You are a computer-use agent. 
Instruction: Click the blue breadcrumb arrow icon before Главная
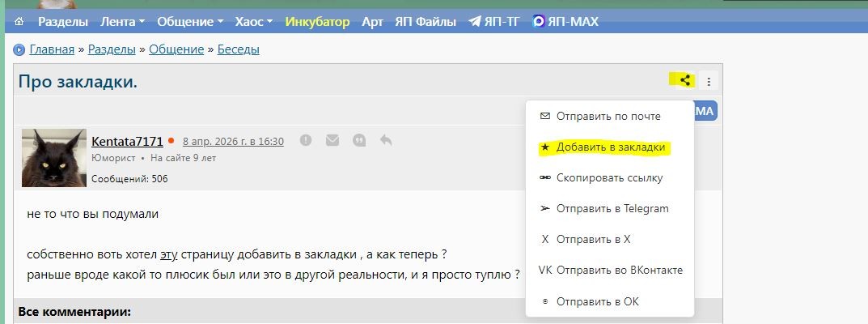pyautogui.click(x=19, y=50)
